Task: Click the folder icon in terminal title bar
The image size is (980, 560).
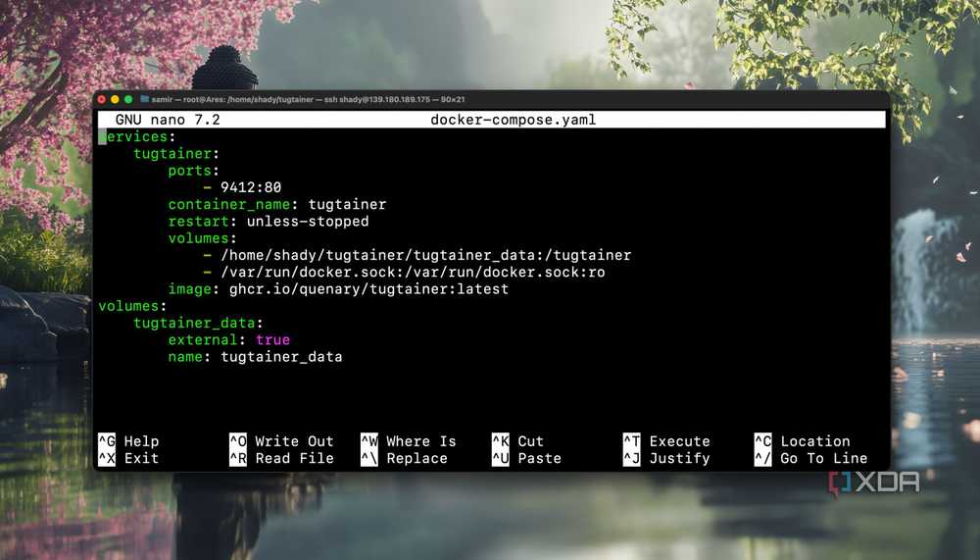Action: click(144, 99)
